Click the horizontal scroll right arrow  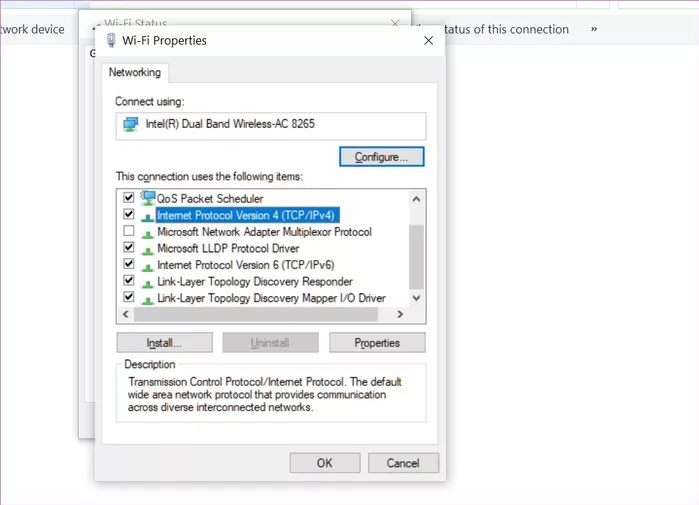click(x=400, y=314)
